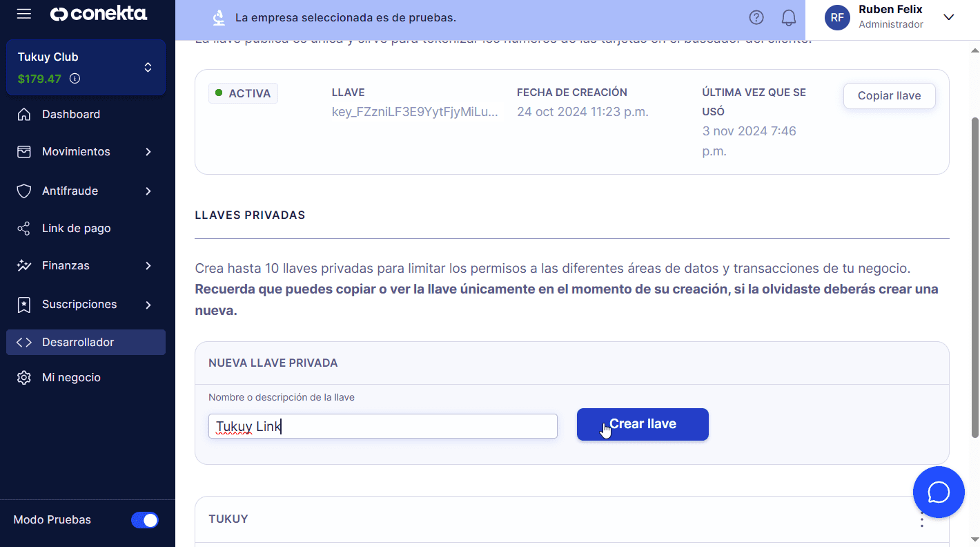Open Mi negocio settings
The image size is (980, 547).
71,378
